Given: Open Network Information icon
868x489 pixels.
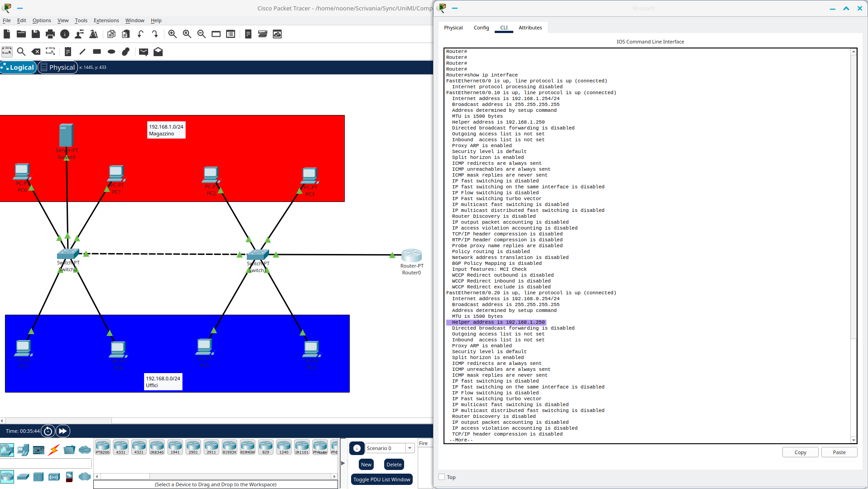Looking at the screenshot, I should tap(65, 34).
